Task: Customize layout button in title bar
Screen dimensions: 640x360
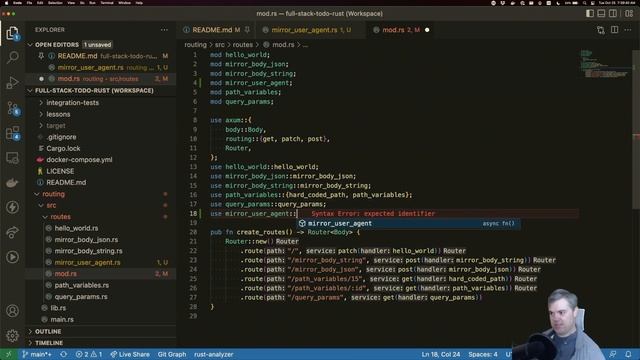Action: point(629,13)
